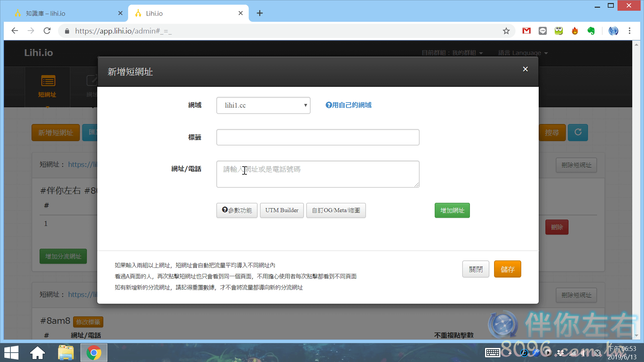644x362 pixels.
Task: Open the 網域 dropdown showing lihi1.cc
Action: coord(263,105)
